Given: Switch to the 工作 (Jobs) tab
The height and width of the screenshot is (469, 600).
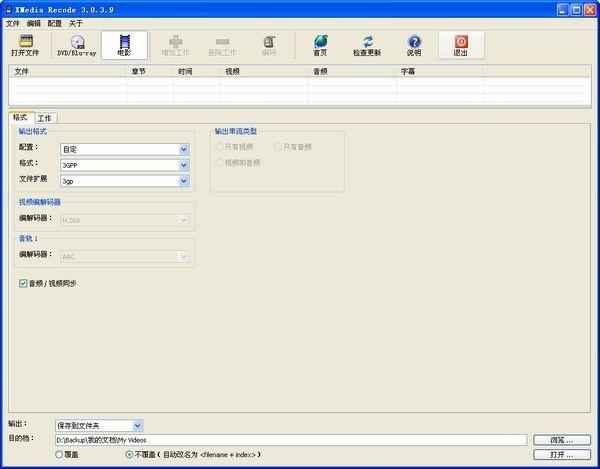Looking at the screenshot, I should point(45,118).
